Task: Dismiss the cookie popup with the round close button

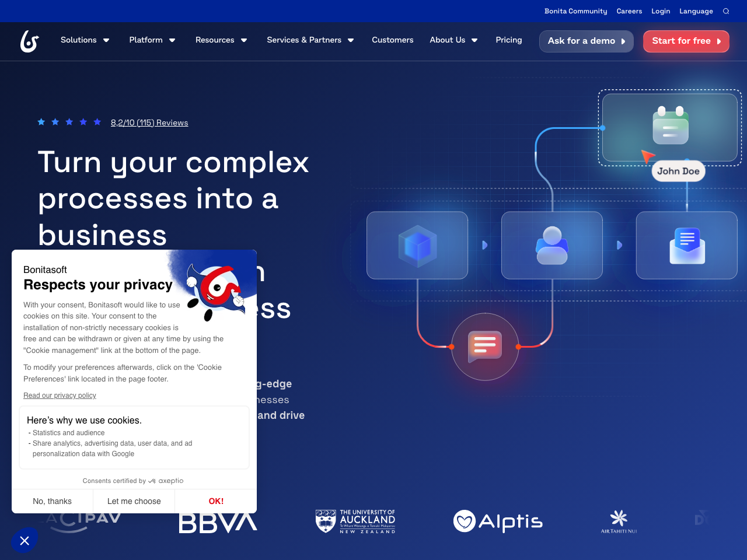Action: click(25, 540)
